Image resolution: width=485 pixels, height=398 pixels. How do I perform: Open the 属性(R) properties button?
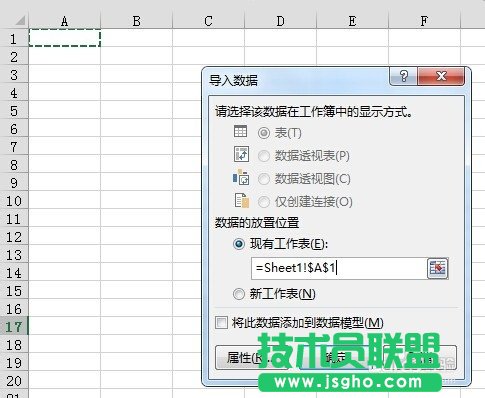[252, 358]
